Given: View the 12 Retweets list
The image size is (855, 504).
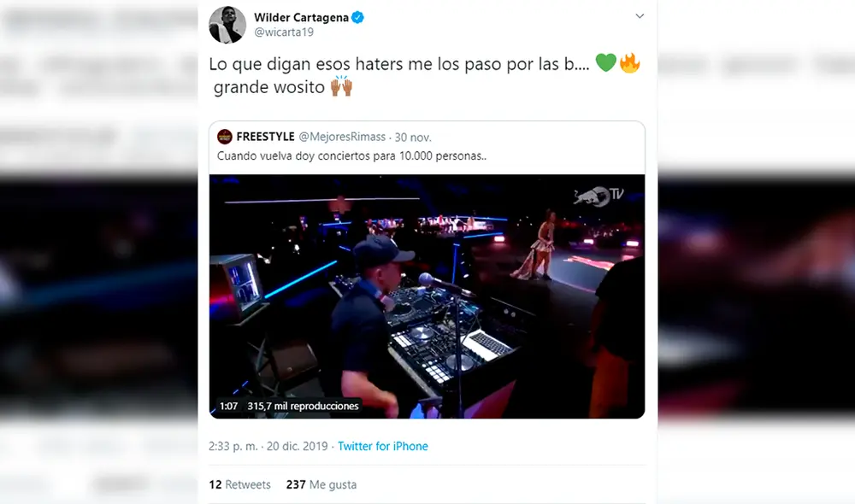Looking at the screenshot, I should [239, 484].
